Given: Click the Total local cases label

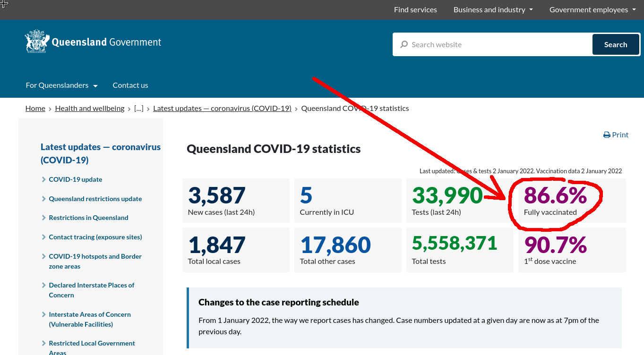Looking at the screenshot, I should (x=214, y=262).
